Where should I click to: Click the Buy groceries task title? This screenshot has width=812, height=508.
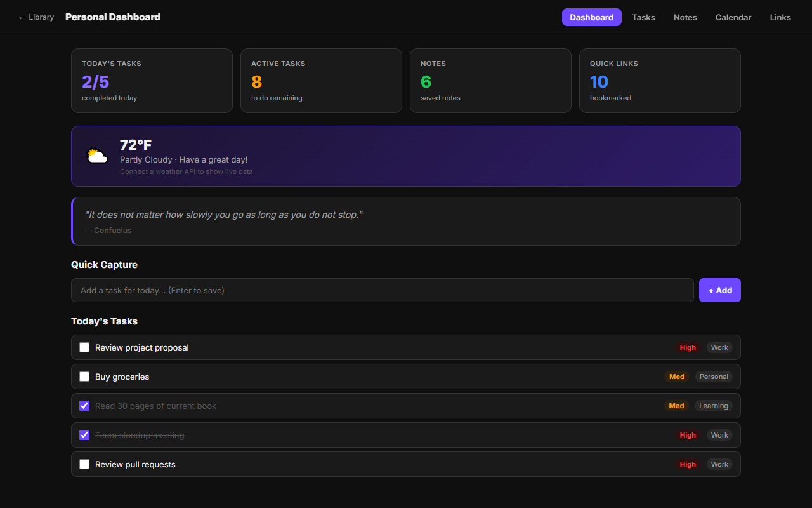click(x=122, y=377)
